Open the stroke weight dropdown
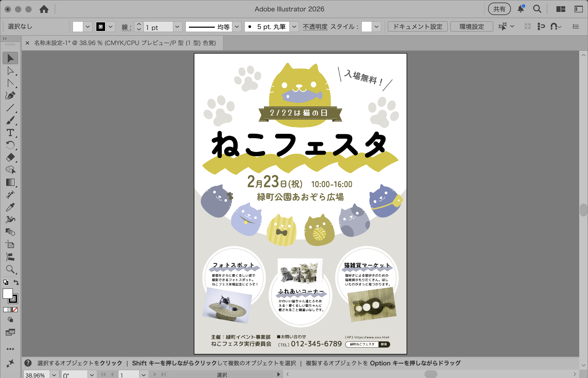Viewport: 588px width, 378px height. [178, 27]
